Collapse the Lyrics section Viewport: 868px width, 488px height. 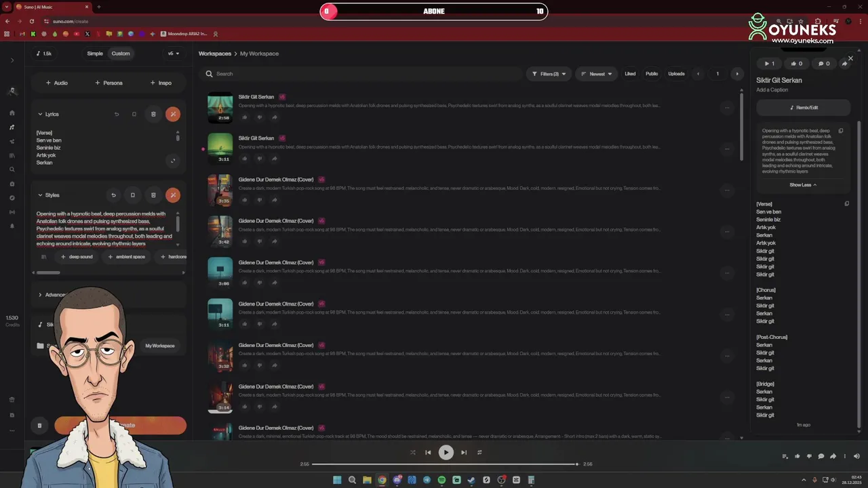(48, 114)
